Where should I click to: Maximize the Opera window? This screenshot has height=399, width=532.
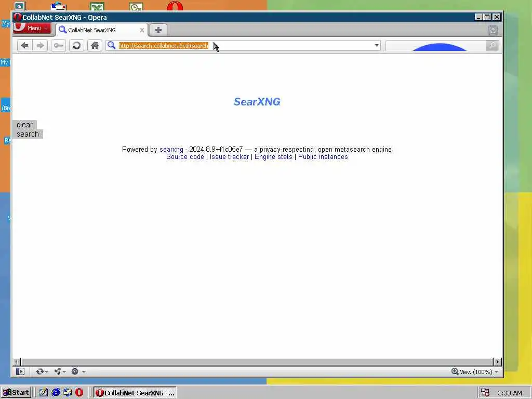(x=487, y=17)
